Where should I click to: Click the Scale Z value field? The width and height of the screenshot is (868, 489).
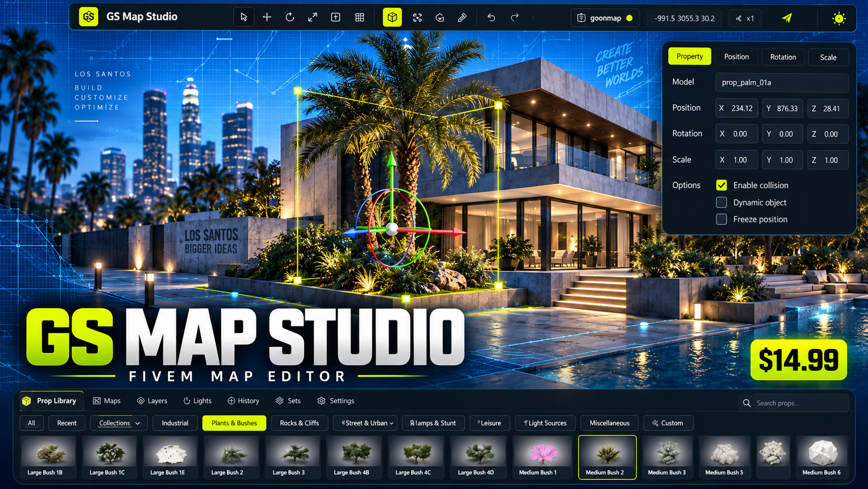(x=828, y=160)
